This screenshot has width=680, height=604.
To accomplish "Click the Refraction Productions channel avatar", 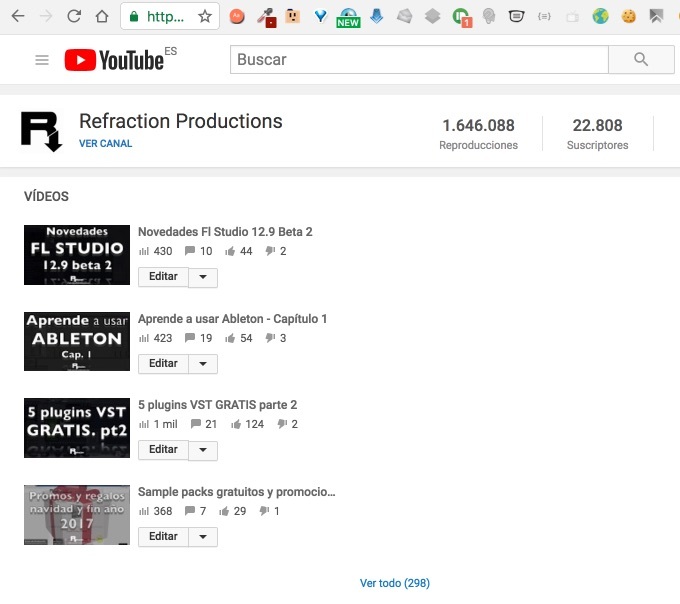I will tap(42, 131).
